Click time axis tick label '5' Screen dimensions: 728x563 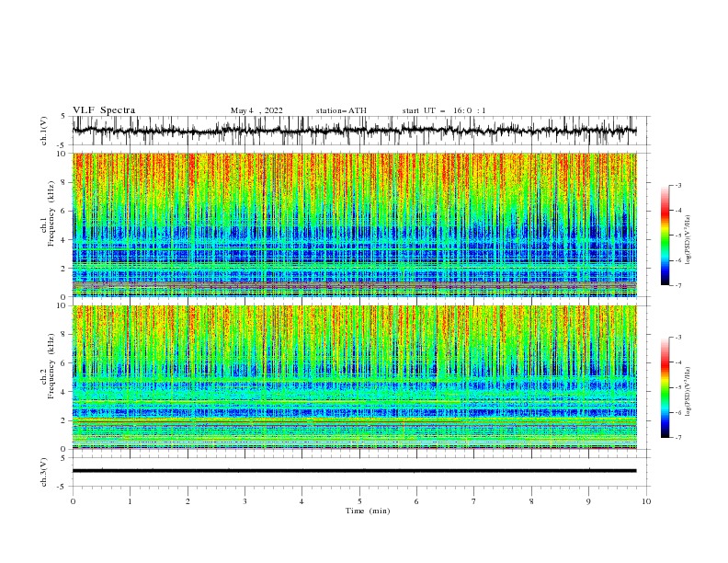click(x=359, y=501)
